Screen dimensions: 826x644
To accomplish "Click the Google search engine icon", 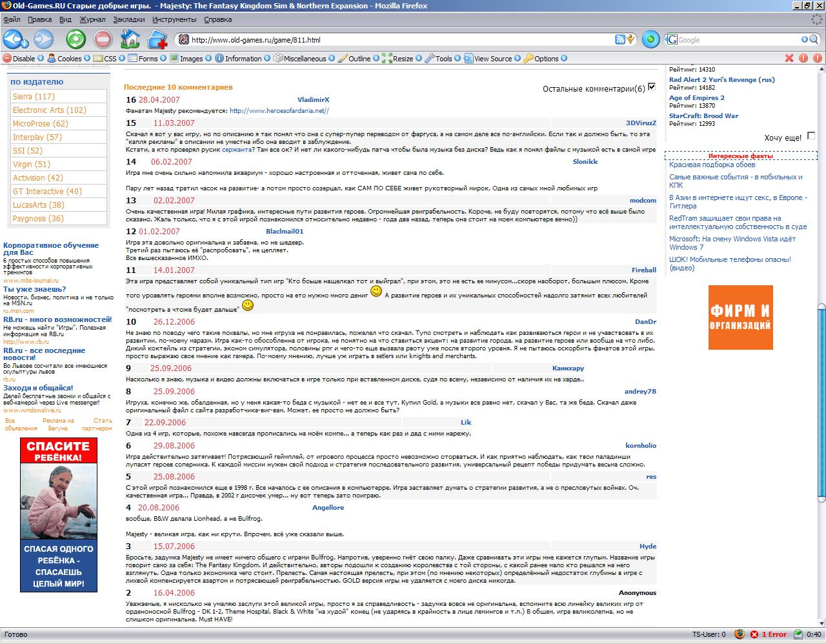I will [x=672, y=40].
